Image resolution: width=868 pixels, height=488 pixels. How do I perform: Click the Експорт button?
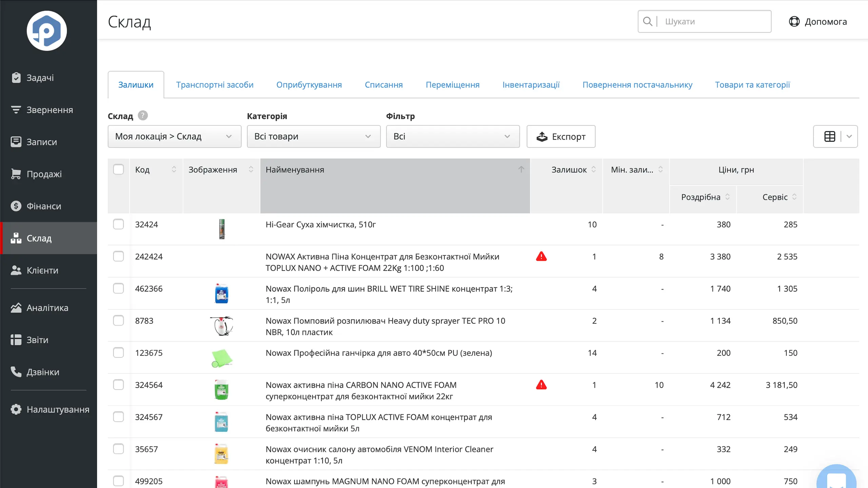coord(561,137)
